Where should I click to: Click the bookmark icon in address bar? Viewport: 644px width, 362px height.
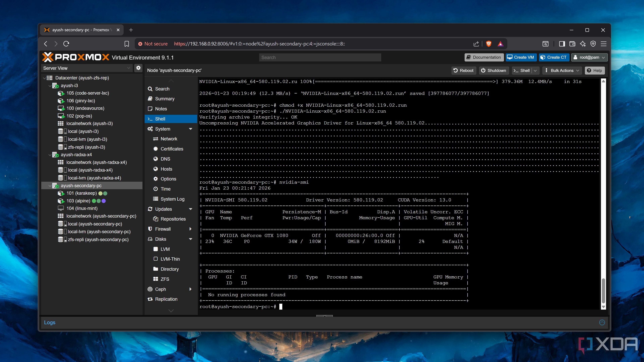[127, 44]
